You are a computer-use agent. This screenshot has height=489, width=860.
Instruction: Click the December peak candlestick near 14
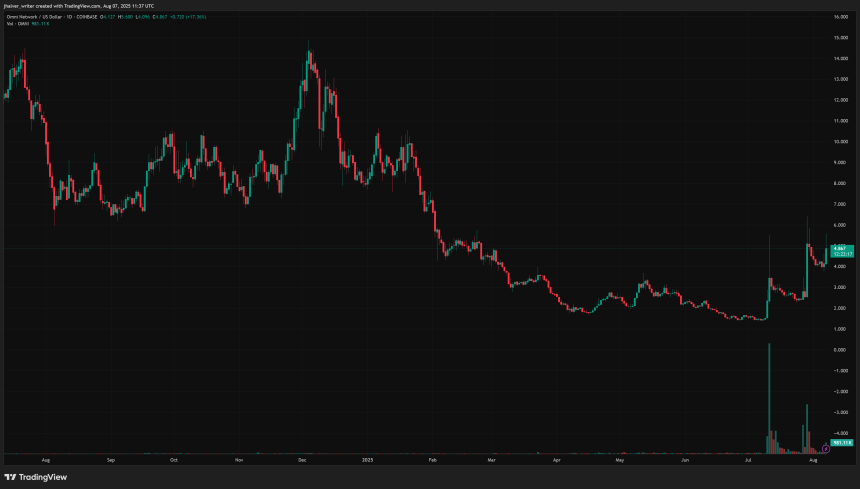pos(308,60)
